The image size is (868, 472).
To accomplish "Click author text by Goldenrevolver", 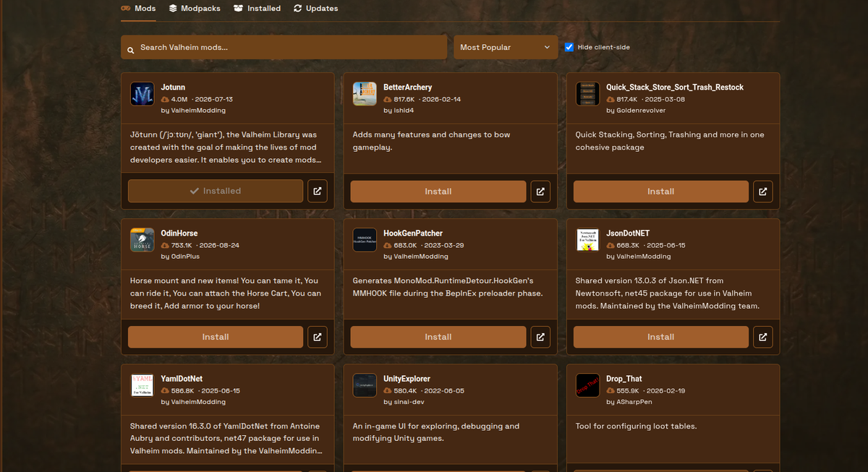I will pos(636,111).
